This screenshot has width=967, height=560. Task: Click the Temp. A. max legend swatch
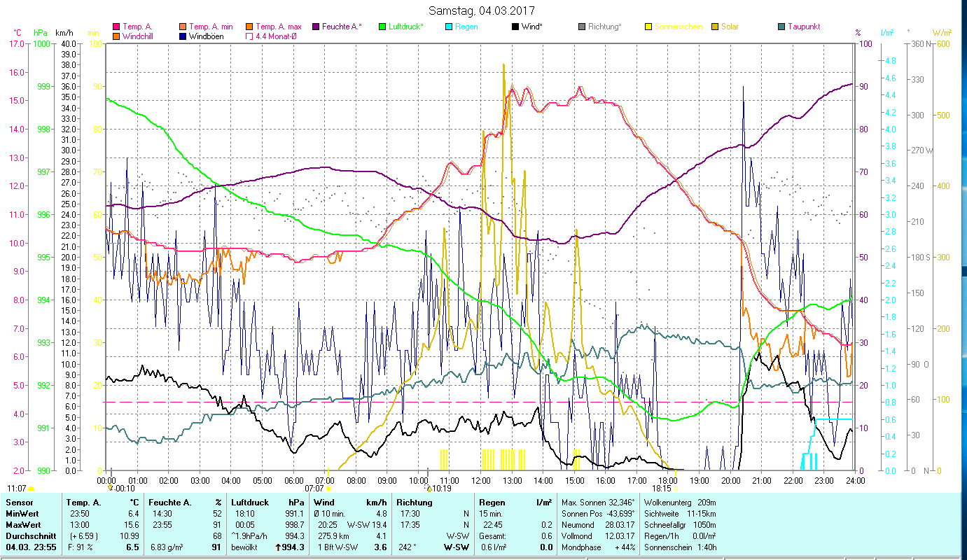(250, 27)
